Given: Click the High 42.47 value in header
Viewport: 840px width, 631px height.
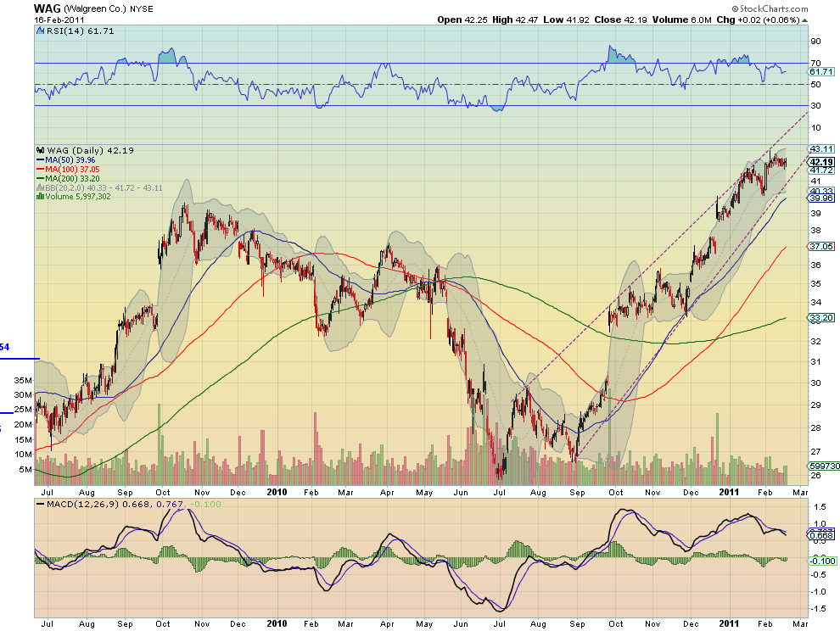Looking at the screenshot, I should pyautogui.click(x=515, y=20).
